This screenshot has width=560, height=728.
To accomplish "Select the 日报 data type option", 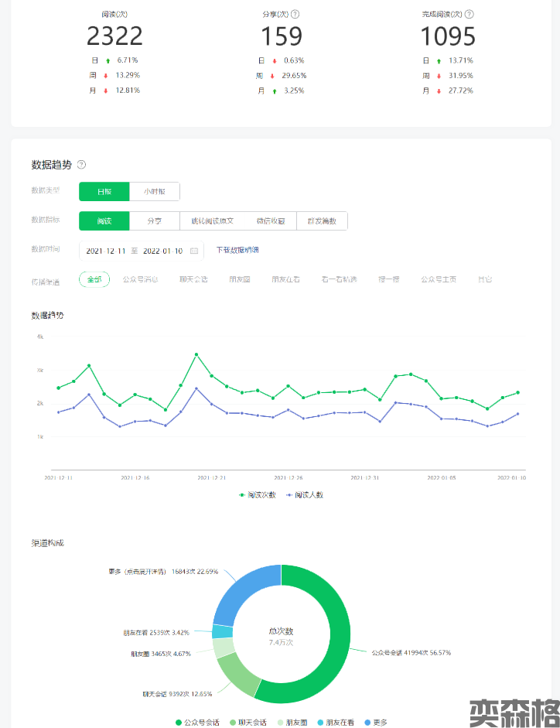I will (x=104, y=191).
